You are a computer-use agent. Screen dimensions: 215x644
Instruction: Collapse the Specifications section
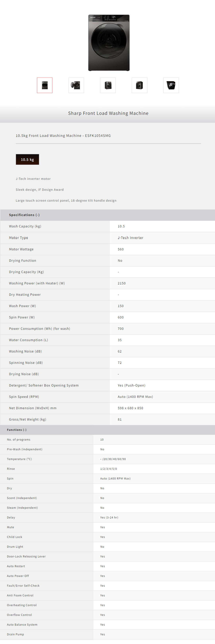click(24, 215)
